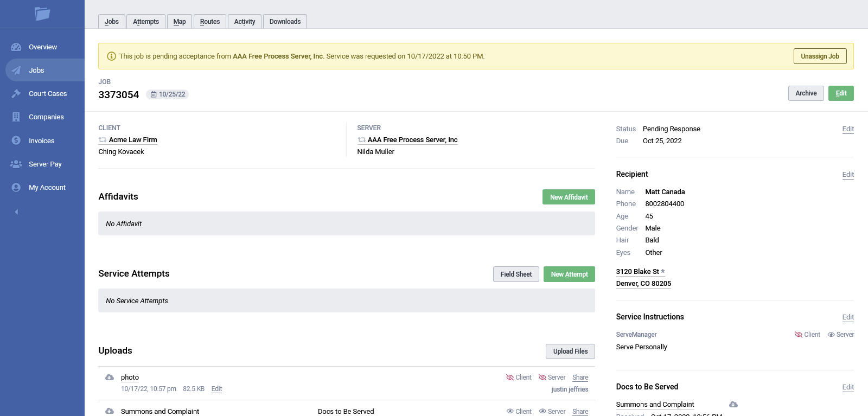Download the Summons and Complaint under Docs to Be Served

(733, 405)
